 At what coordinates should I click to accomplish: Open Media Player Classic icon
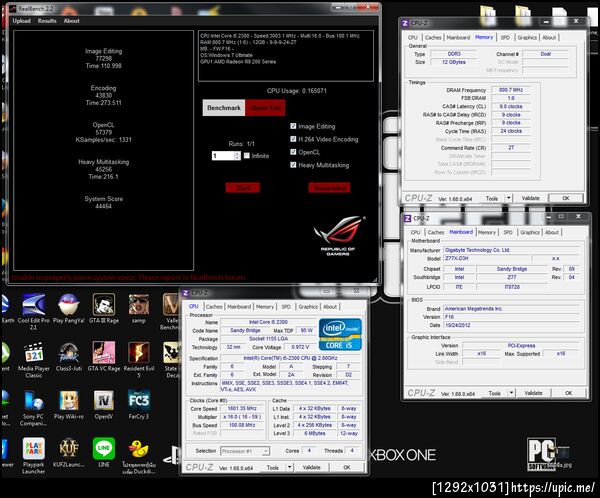(x=34, y=360)
